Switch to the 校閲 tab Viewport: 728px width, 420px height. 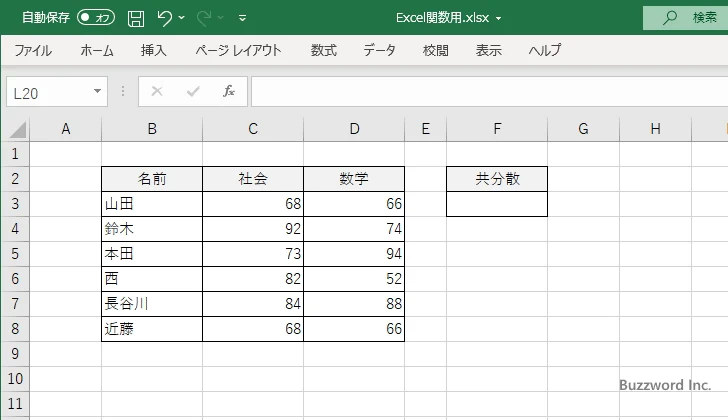[436, 50]
